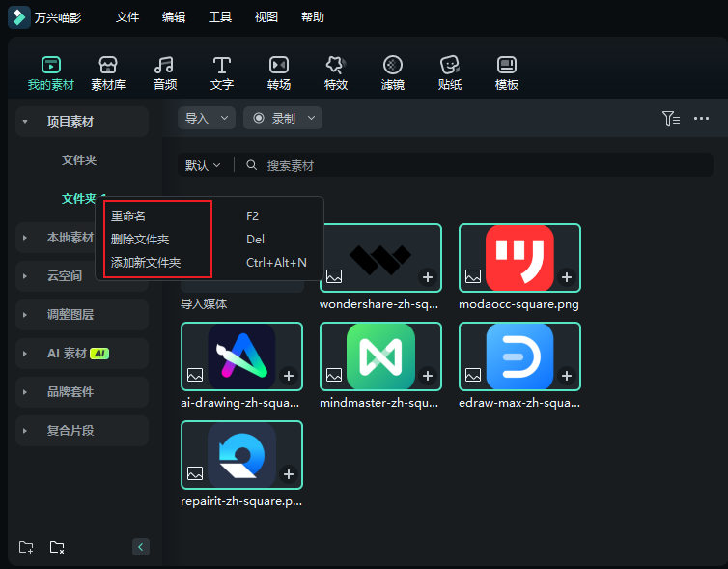Open the 模板 templates tab

[507, 72]
